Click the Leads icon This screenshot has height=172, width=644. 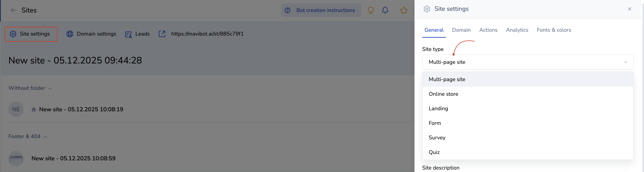point(128,34)
